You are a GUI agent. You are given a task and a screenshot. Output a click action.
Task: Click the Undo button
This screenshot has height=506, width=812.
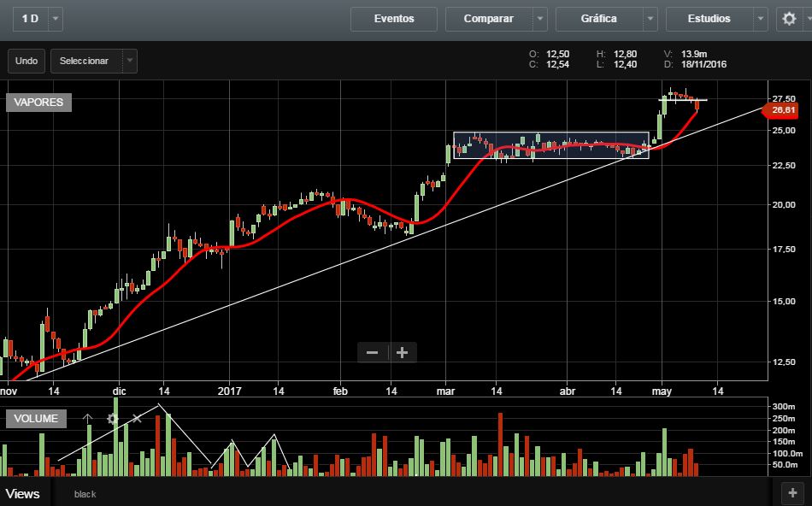(x=26, y=61)
